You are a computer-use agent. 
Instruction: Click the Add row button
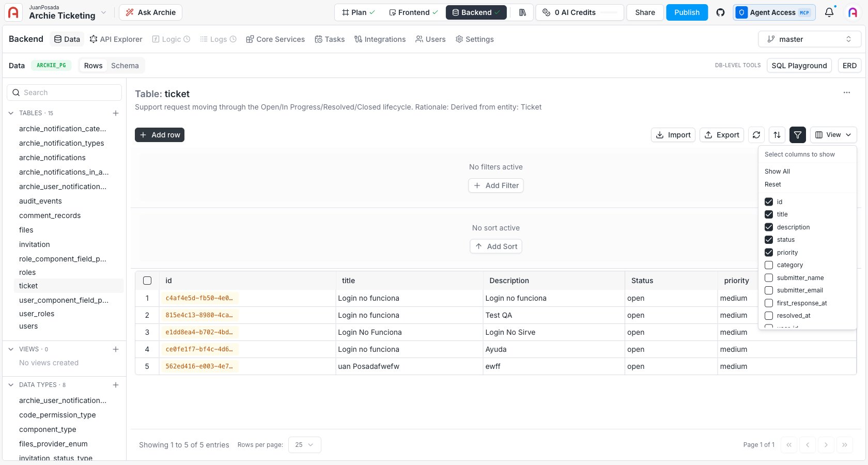160,135
